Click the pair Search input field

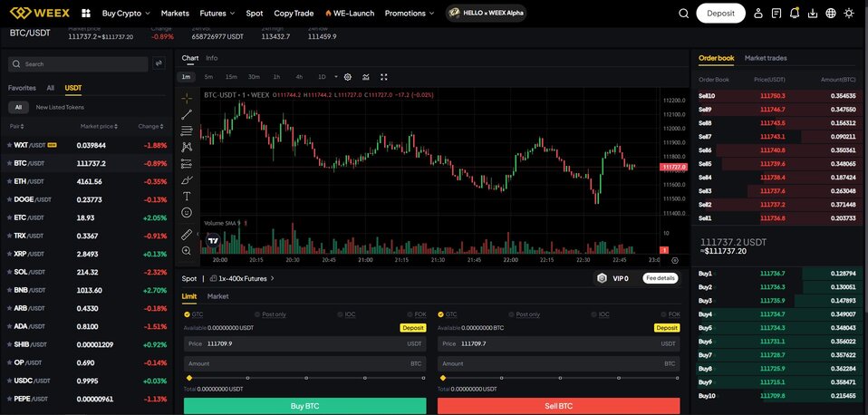point(78,64)
